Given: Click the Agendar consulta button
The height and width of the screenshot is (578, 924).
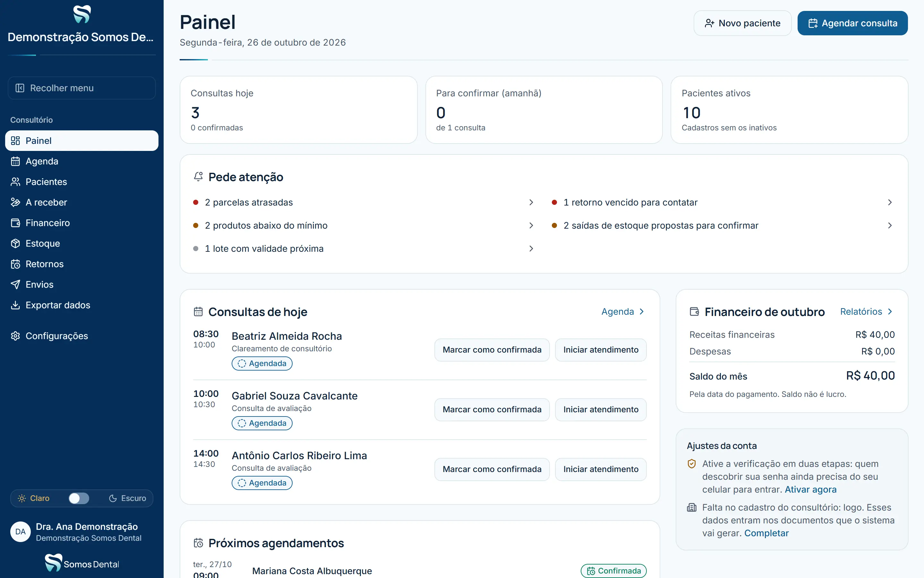Looking at the screenshot, I should point(852,23).
